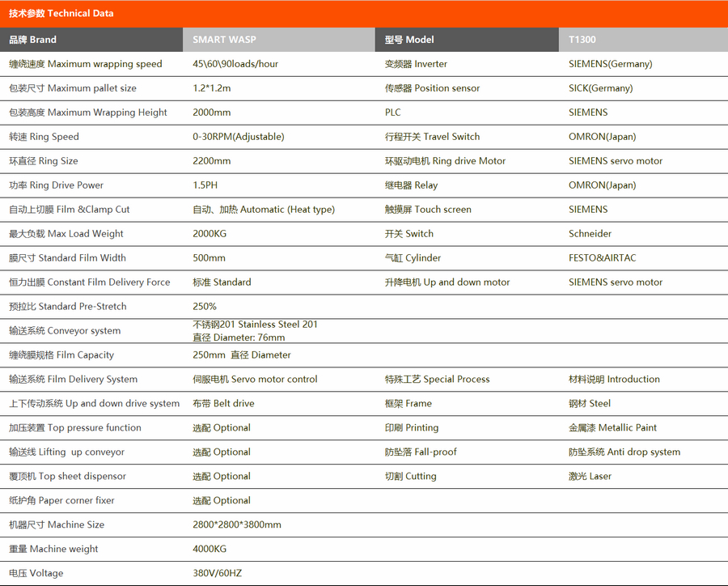Select the Ring Size 2200mm value
The height and width of the screenshot is (586, 728).
click(212, 161)
